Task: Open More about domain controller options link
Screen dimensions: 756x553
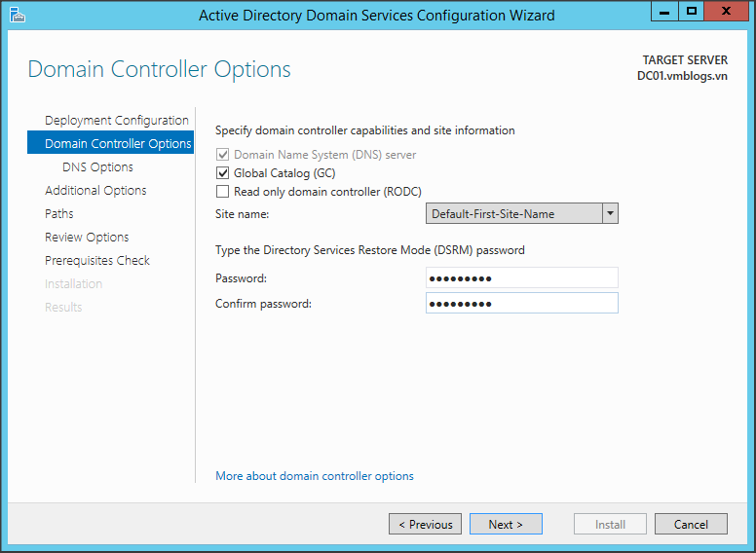Action: pyautogui.click(x=314, y=476)
